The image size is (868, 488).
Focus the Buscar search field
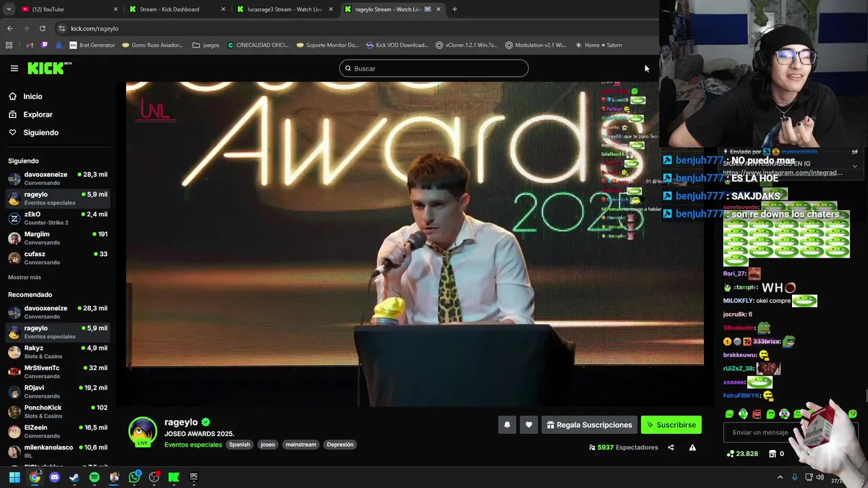[434, 68]
